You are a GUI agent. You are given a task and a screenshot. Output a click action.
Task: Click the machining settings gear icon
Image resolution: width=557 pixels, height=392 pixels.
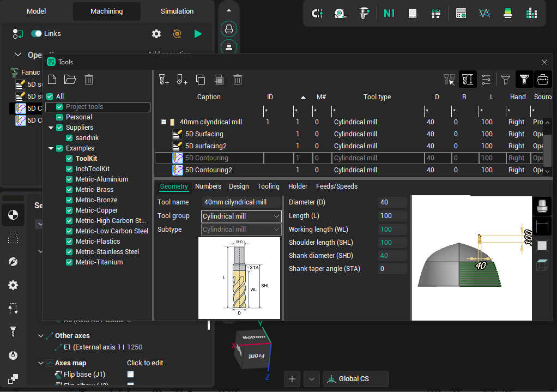point(156,34)
